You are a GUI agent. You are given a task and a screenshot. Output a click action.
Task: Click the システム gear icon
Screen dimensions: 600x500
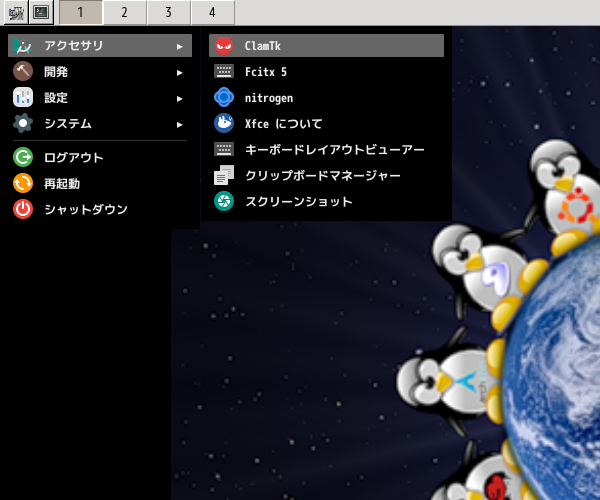(23, 123)
